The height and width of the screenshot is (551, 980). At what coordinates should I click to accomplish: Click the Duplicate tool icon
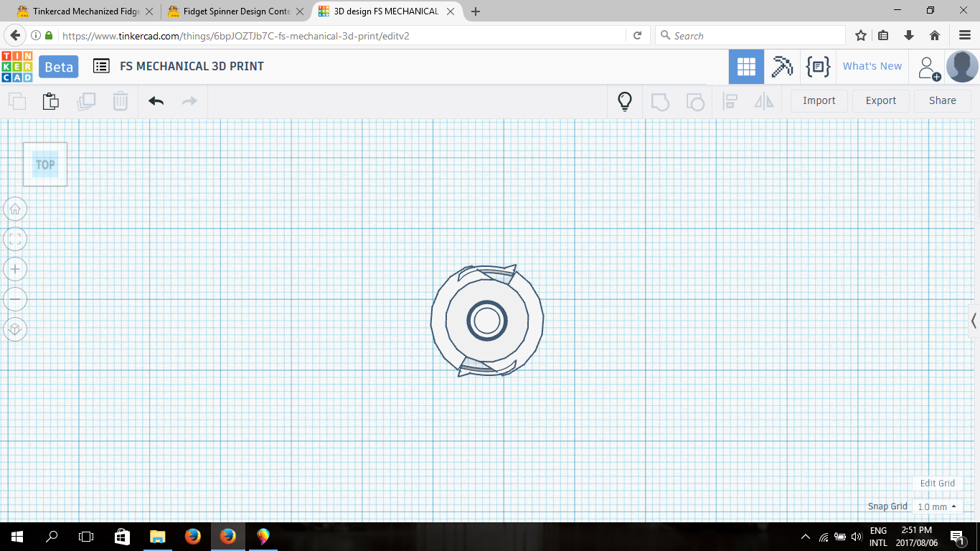86,101
